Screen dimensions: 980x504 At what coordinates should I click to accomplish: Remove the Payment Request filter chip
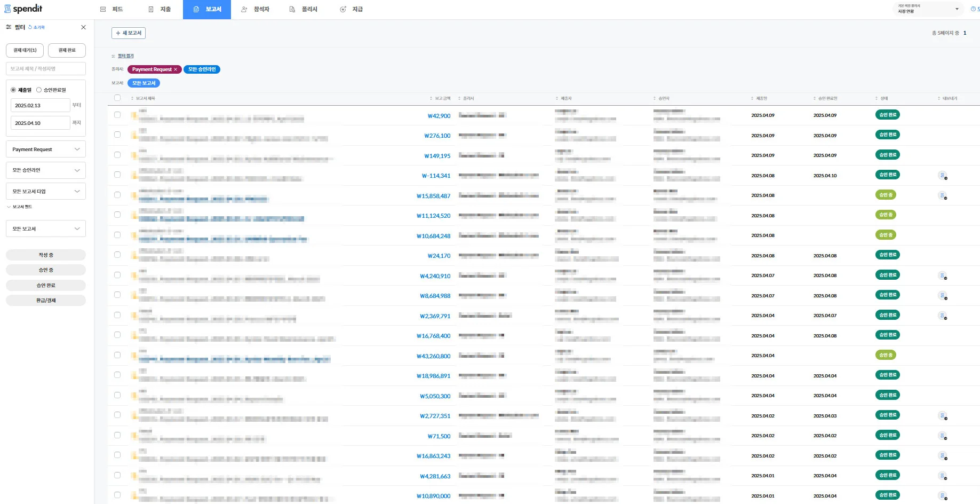pos(176,69)
